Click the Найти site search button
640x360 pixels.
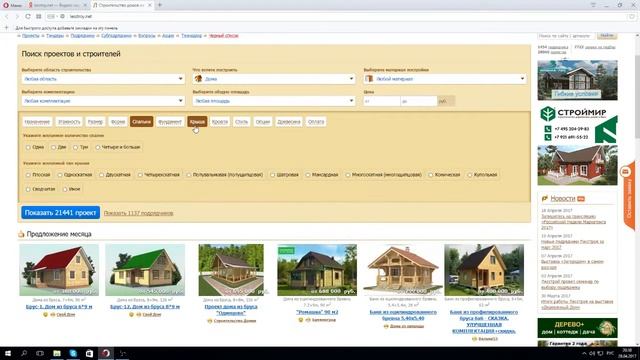[x=607, y=36]
